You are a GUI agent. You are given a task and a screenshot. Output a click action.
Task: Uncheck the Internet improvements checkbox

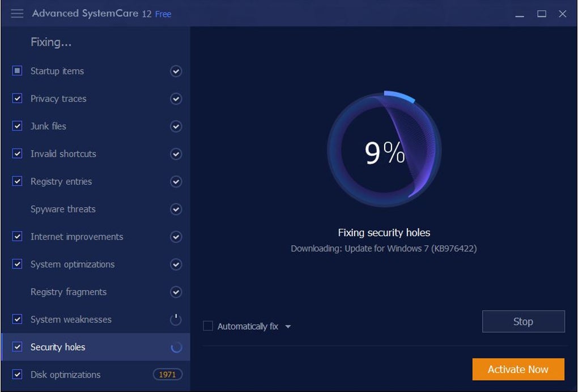pos(17,236)
